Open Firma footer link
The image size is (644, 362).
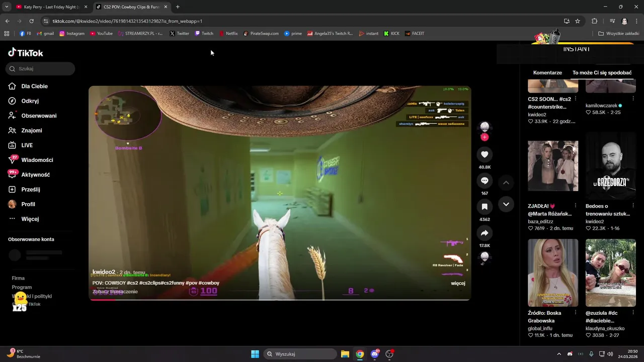[18, 278]
